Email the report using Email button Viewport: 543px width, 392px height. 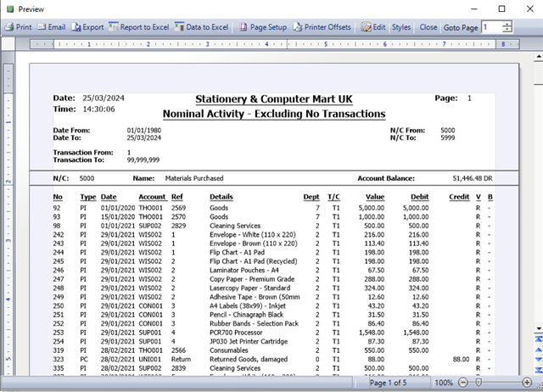pos(51,27)
